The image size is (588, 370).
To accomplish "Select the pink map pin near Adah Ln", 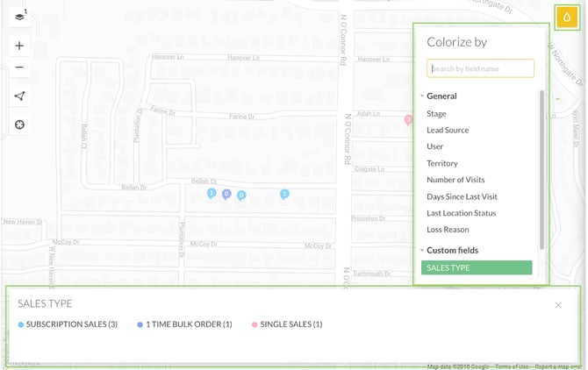I will click(x=408, y=120).
